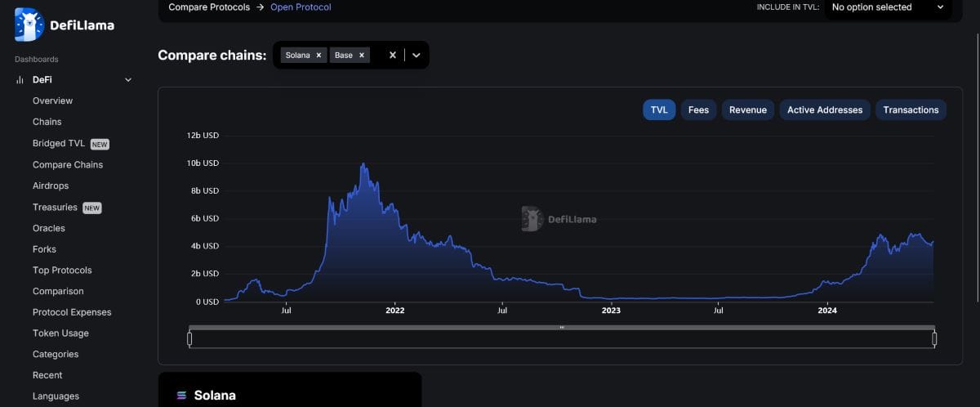Click the right range slider handle
Image resolution: width=980 pixels, height=407 pixels.
click(x=934, y=338)
